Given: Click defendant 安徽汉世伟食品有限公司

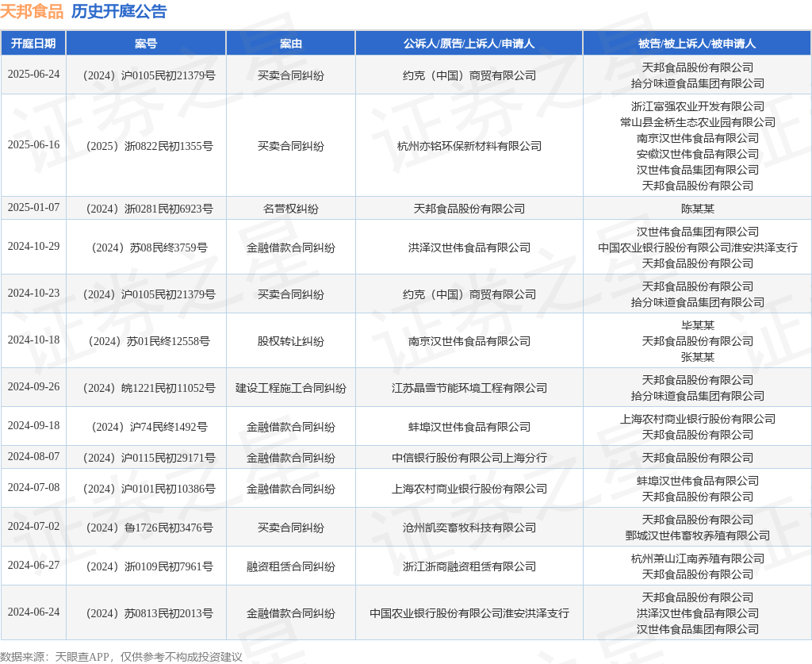Looking at the screenshot, I should [x=698, y=154].
